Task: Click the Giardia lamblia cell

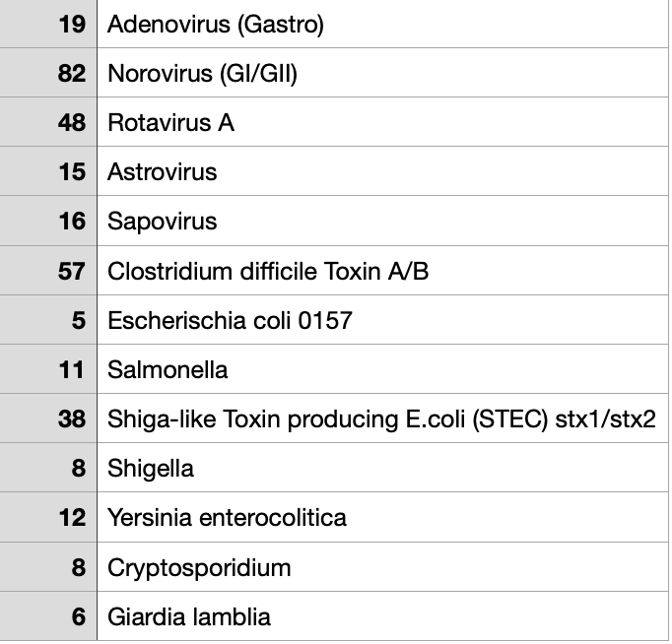Action: point(382,616)
